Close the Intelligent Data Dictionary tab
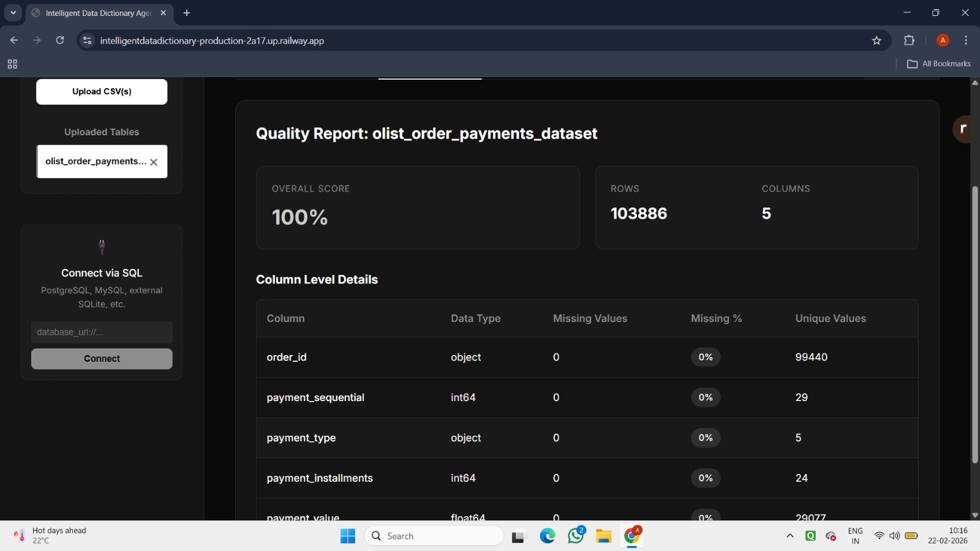 coord(163,13)
